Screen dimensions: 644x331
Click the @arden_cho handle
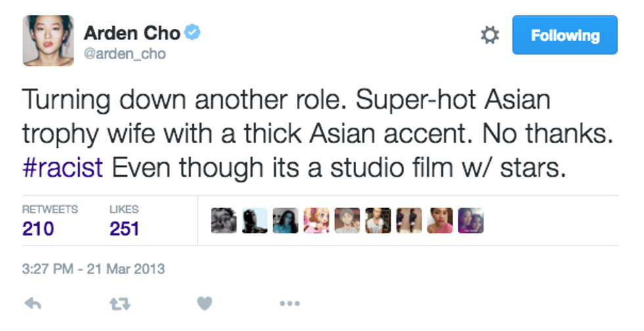click(x=124, y=54)
